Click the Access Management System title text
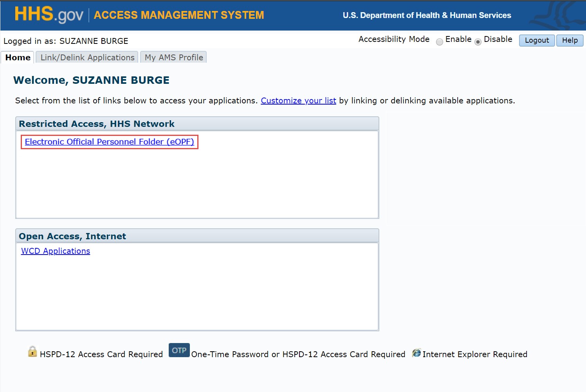 179,15
